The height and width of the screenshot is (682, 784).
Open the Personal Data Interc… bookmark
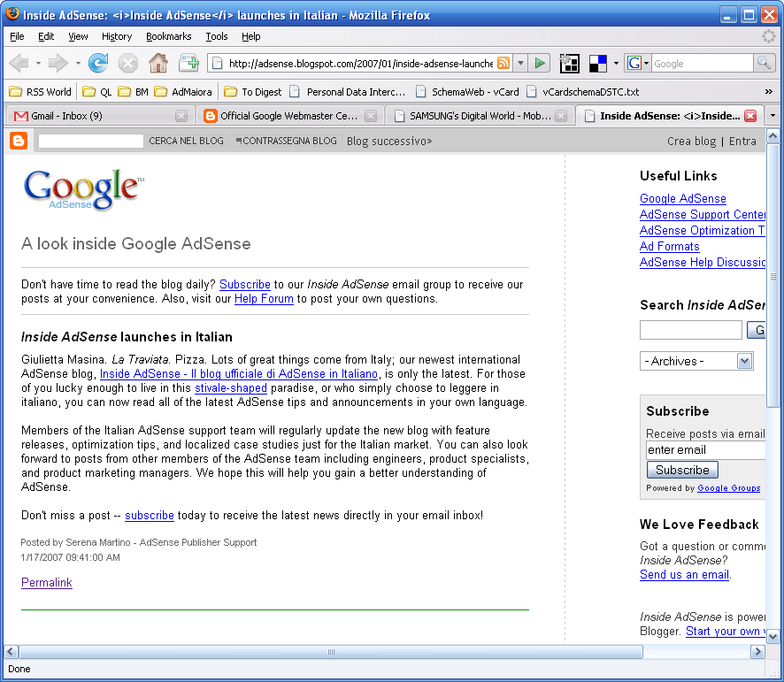coord(347,92)
